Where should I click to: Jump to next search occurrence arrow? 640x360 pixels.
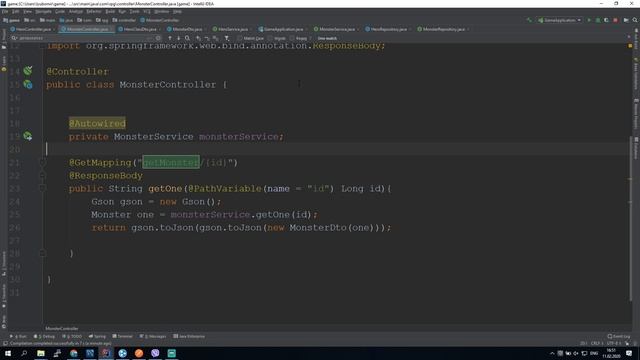(178, 38)
